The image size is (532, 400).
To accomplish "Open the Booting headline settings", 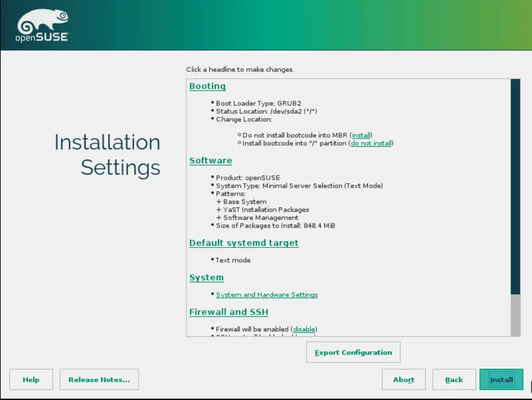I will [207, 86].
